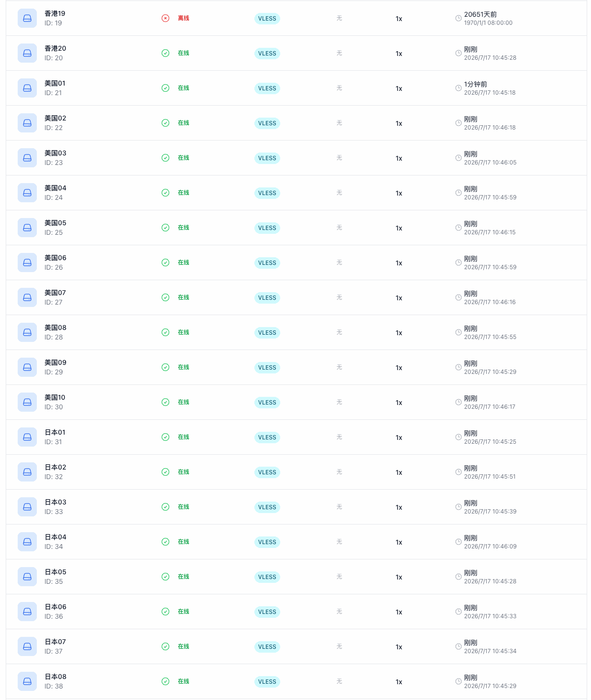Click the server icon for 美国01

coord(27,88)
